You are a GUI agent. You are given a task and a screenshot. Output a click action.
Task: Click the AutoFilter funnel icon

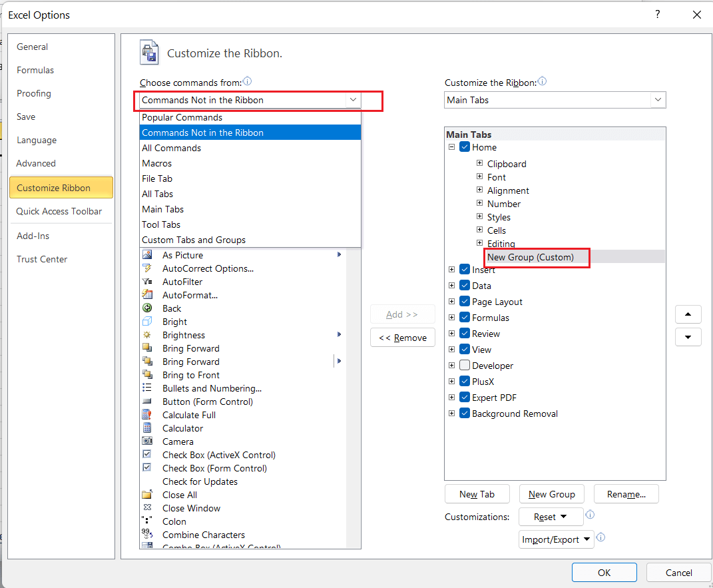click(147, 282)
